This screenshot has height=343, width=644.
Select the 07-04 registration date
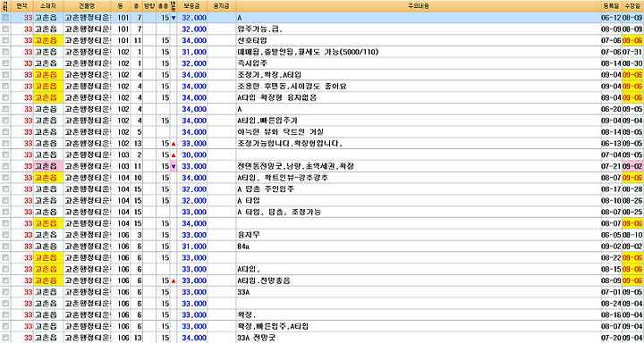click(x=611, y=155)
